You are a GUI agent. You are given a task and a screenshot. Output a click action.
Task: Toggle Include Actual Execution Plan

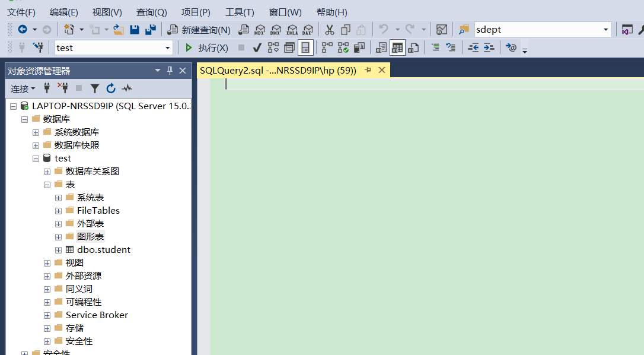327,47
